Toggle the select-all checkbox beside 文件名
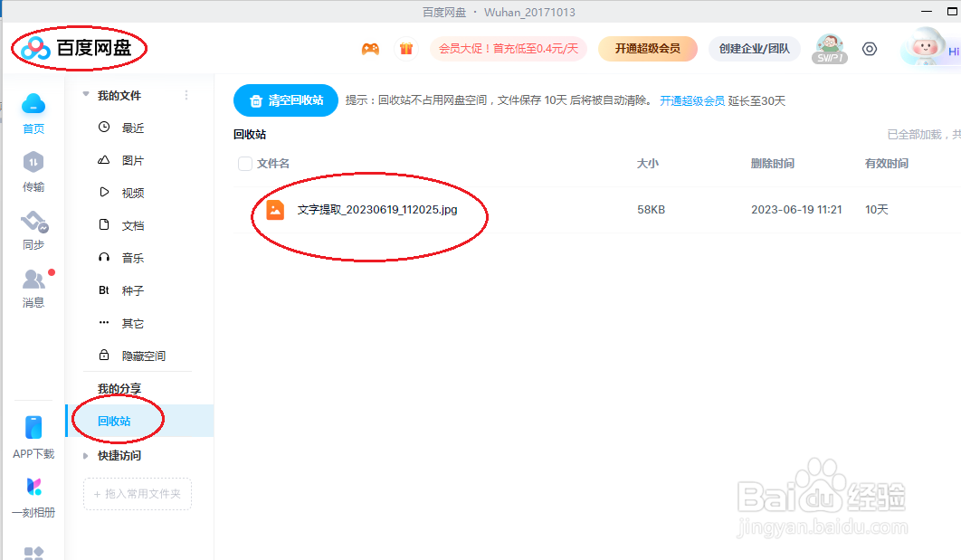The height and width of the screenshot is (560, 961). pyautogui.click(x=245, y=164)
